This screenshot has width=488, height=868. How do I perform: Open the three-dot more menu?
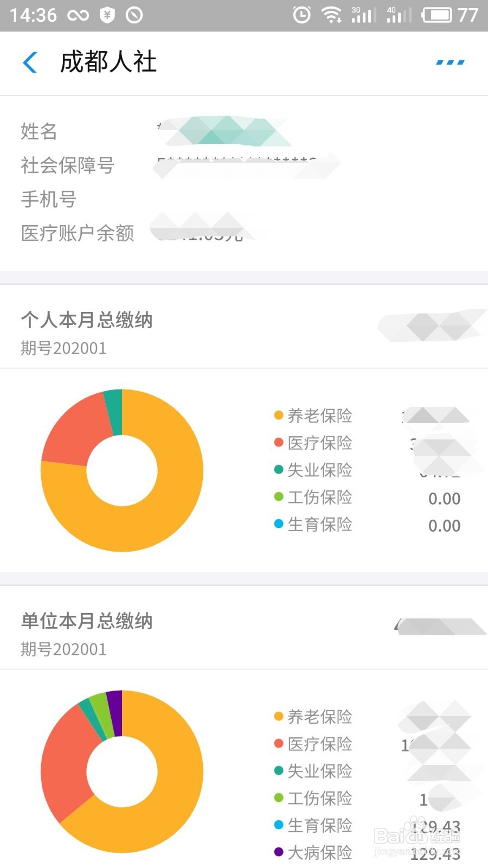pyautogui.click(x=450, y=62)
